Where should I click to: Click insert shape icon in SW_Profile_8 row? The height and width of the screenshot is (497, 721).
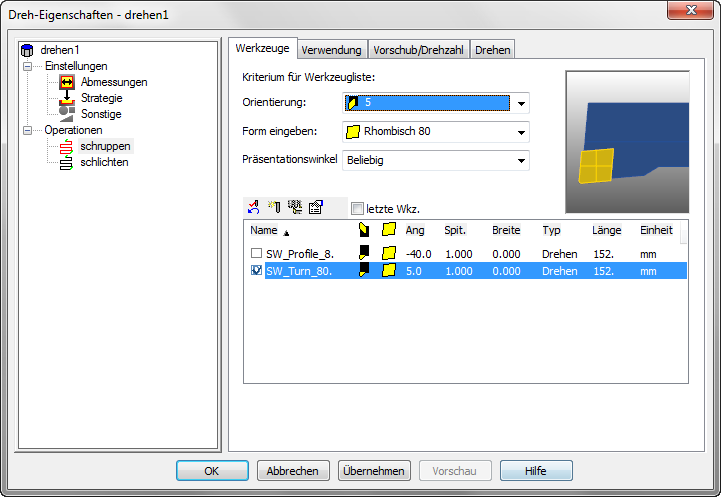click(x=389, y=253)
